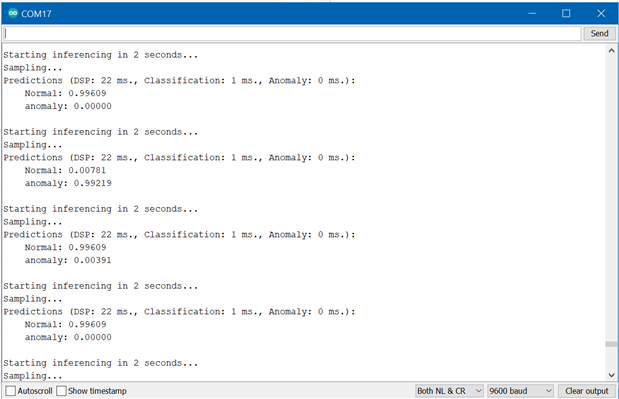Click the Send button
Screen dimensions: 619x399
pos(599,34)
